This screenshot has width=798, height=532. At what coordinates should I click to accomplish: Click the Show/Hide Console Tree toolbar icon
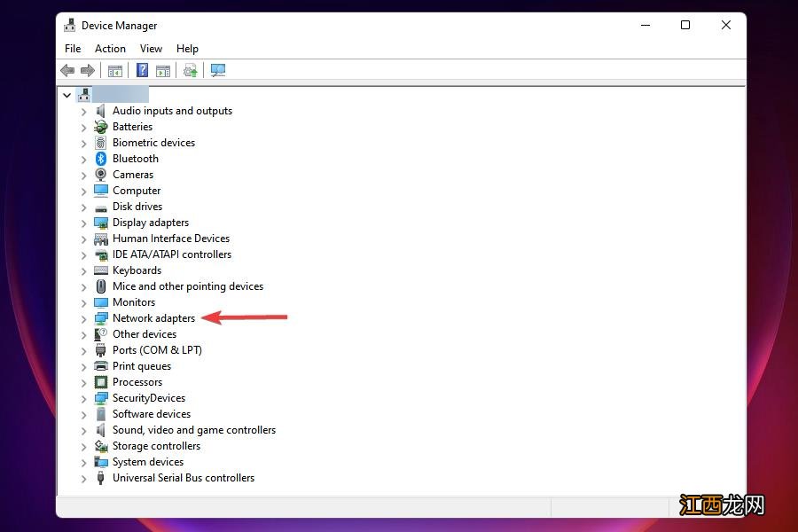point(114,70)
